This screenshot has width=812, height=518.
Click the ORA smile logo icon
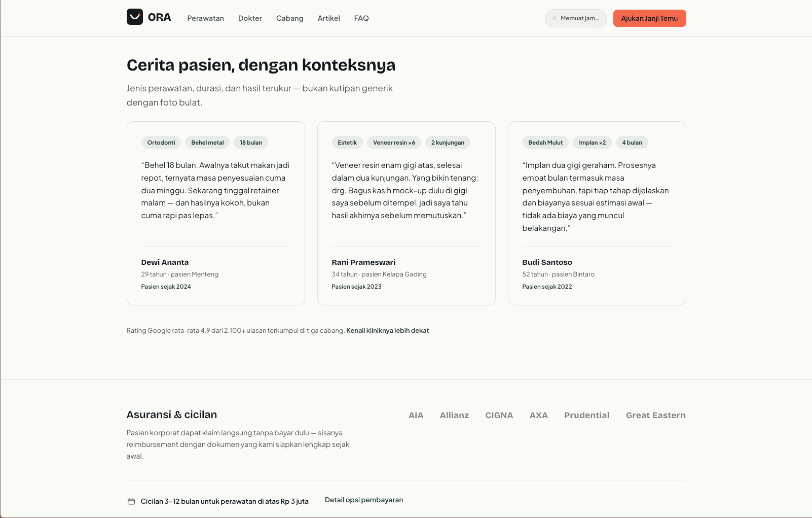coord(135,17)
